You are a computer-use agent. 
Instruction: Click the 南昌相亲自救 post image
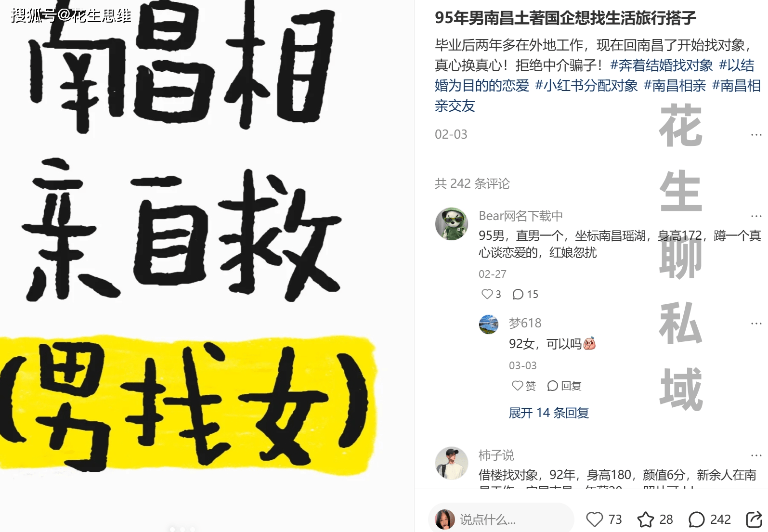coord(207,266)
